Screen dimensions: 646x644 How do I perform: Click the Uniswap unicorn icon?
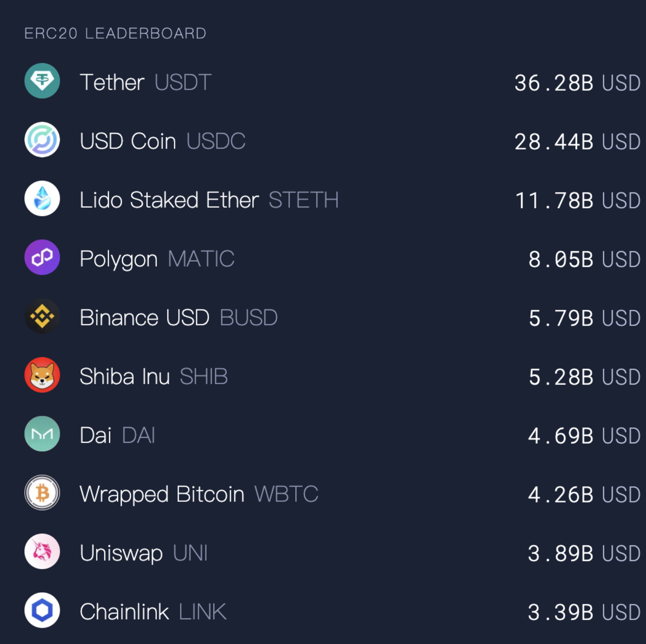pyautogui.click(x=42, y=553)
